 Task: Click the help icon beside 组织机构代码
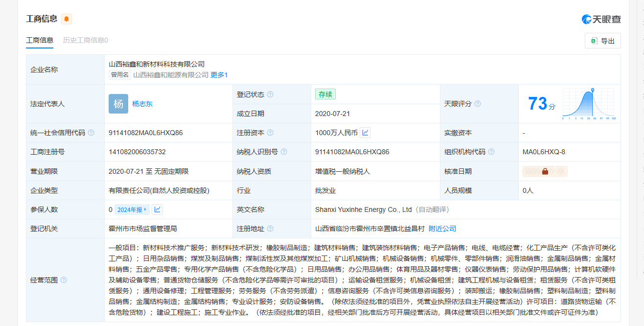[491, 152]
